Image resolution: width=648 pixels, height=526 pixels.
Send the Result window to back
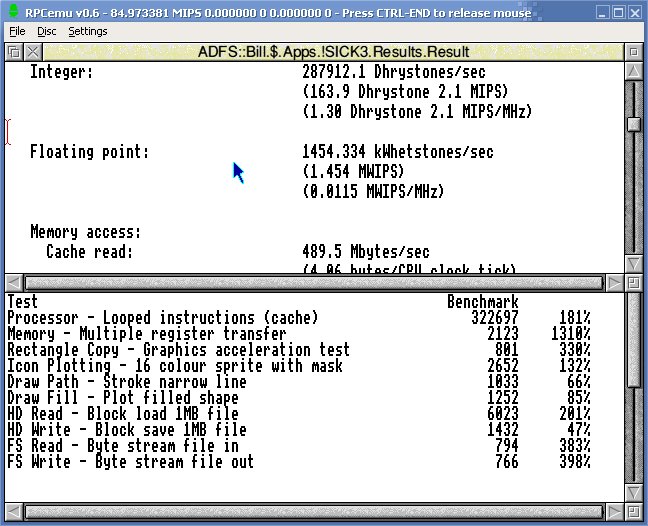click(x=13, y=52)
